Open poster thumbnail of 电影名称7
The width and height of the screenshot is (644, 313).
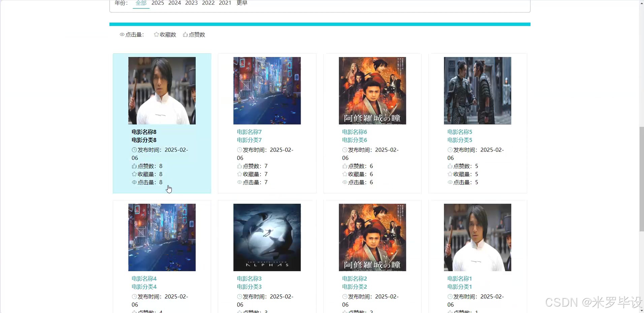pyautogui.click(x=267, y=91)
